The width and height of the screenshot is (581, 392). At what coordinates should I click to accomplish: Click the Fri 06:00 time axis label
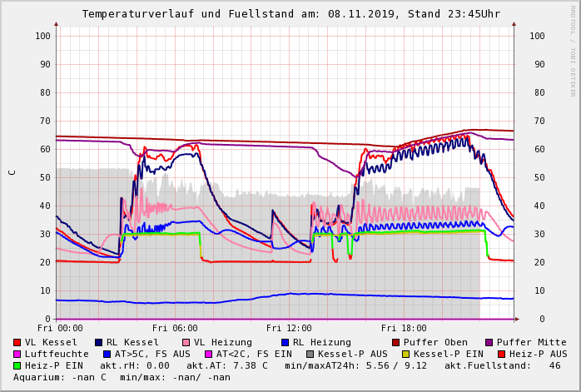pos(174,328)
